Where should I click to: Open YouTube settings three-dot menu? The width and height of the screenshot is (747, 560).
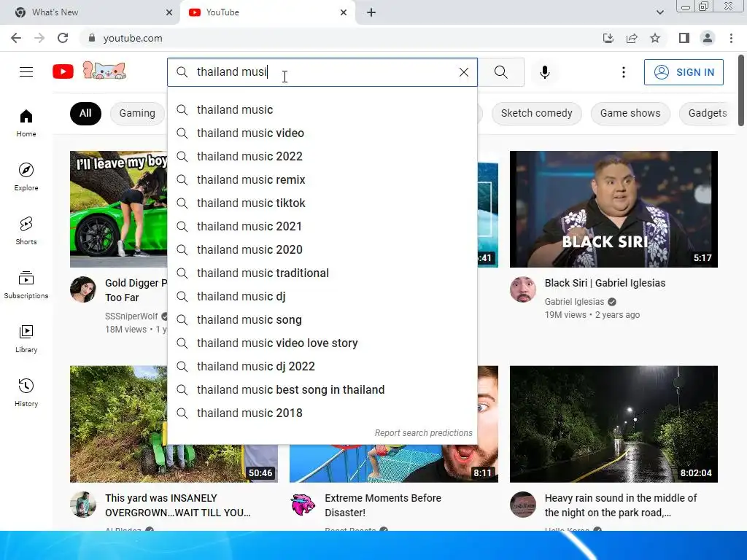point(624,72)
